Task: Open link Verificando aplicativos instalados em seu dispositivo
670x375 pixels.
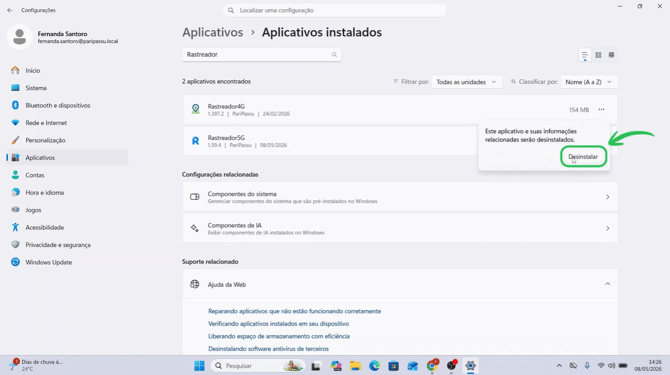Action: pyautogui.click(x=279, y=324)
